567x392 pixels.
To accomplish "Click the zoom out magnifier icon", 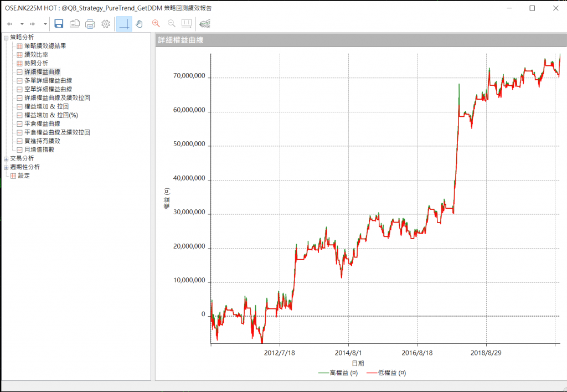I will point(171,24).
